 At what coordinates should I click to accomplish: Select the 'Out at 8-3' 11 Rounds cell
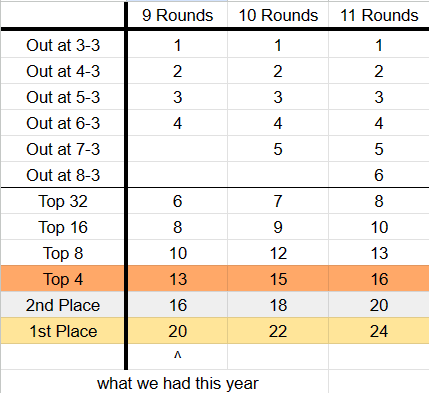click(x=379, y=175)
